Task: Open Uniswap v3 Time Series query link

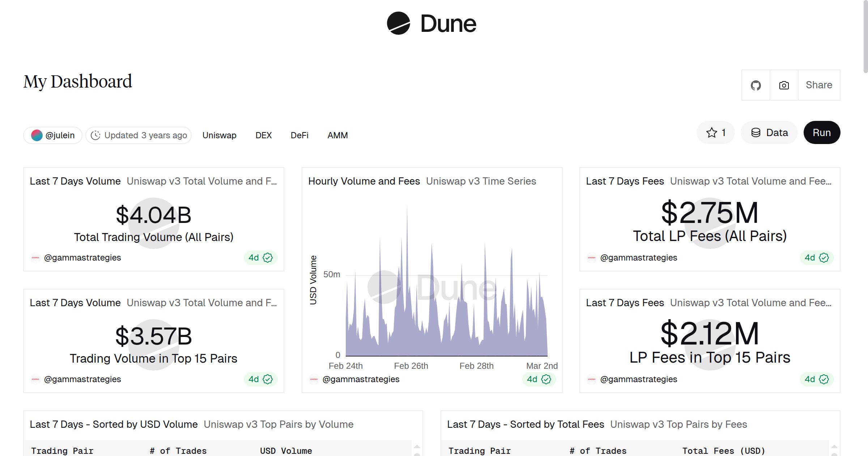Action: [481, 181]
